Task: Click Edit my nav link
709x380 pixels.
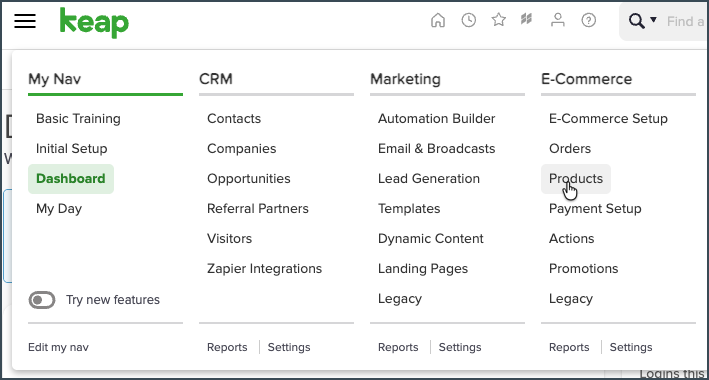Action: pyautogui.click(x=58, y=347)
